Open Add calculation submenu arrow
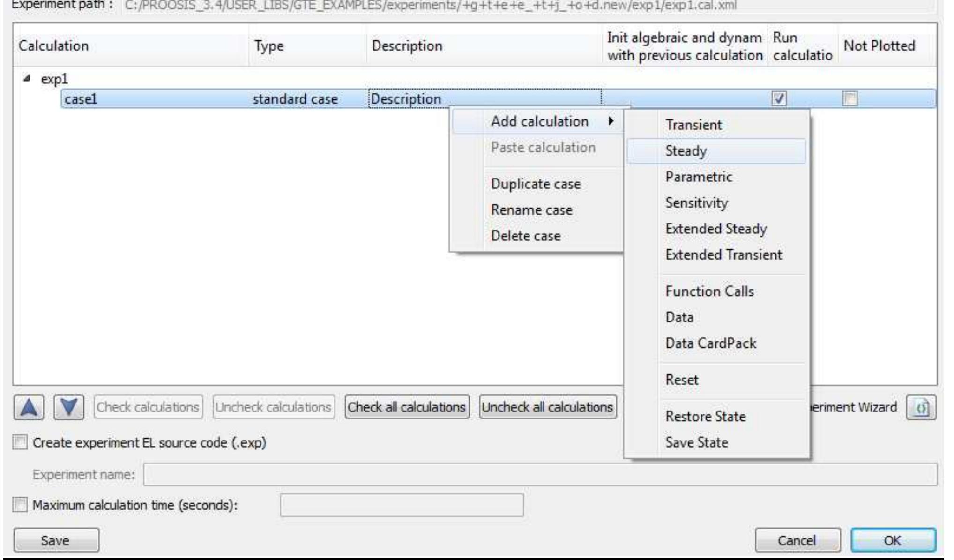The height and width of the screenshot is (560, 954). (x=610, y=121)
